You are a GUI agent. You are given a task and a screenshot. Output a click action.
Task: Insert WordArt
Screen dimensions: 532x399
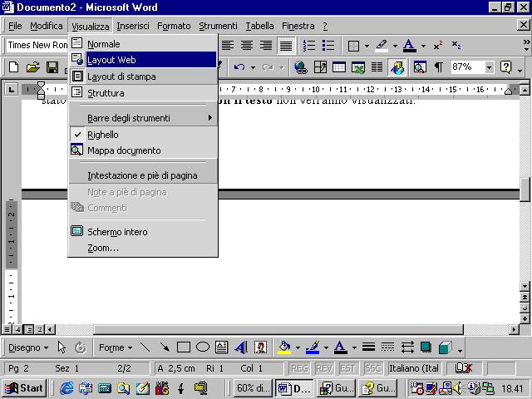tap(241, 347)
